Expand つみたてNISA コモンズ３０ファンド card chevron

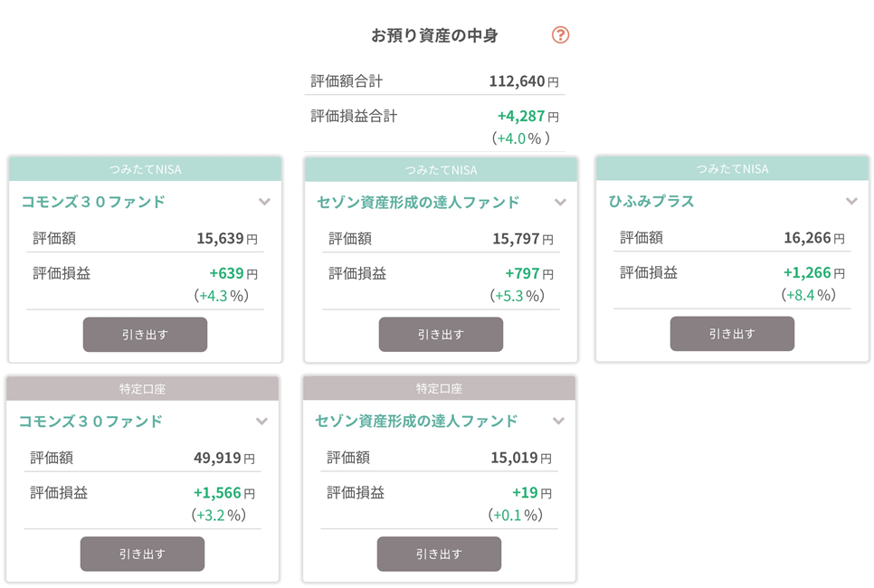point(265,202)
